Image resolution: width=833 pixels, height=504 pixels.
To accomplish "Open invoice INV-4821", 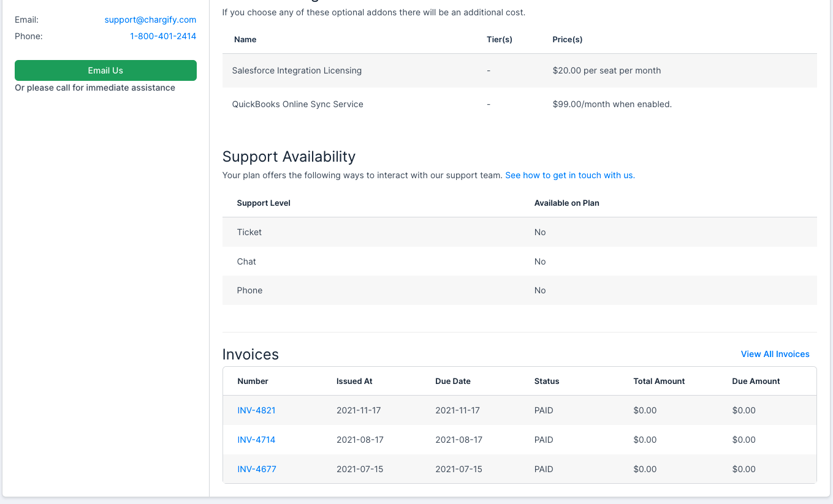I will pos(256,410).
